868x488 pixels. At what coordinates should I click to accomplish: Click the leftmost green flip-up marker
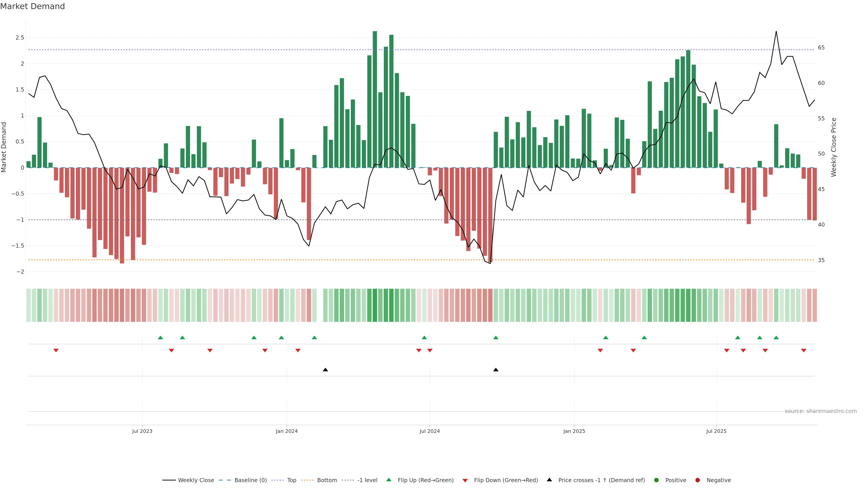pyautogui.click(x=160, y=338)
